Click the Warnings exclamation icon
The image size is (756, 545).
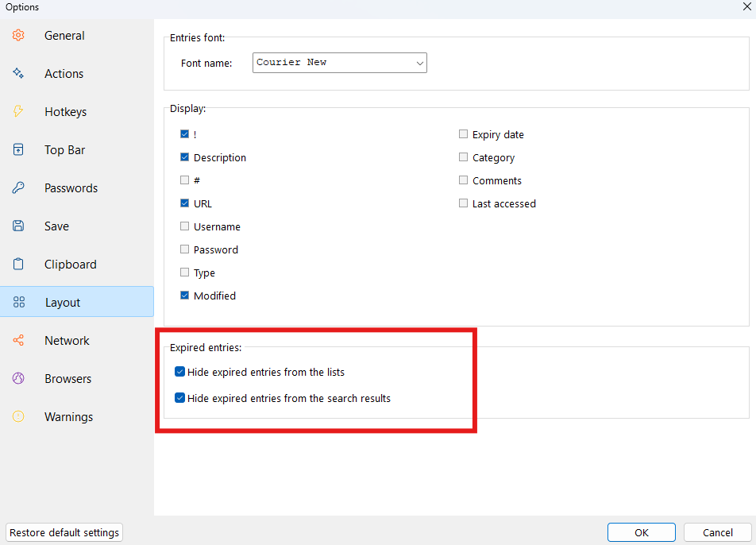tap(18, 416)
